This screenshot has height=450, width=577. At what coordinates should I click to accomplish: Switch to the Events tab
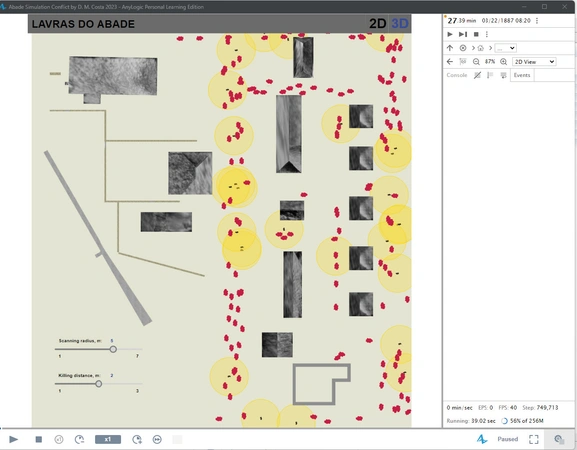pos(522,75)
